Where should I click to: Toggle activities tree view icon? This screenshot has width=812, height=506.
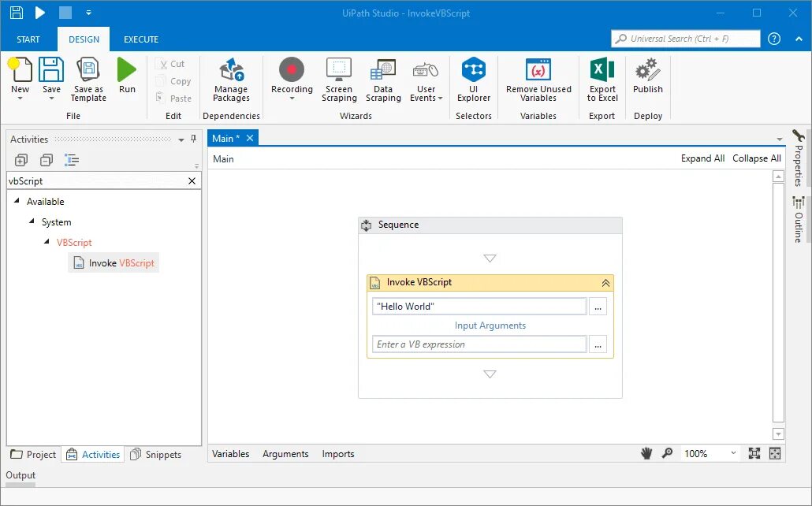[72, 160]
